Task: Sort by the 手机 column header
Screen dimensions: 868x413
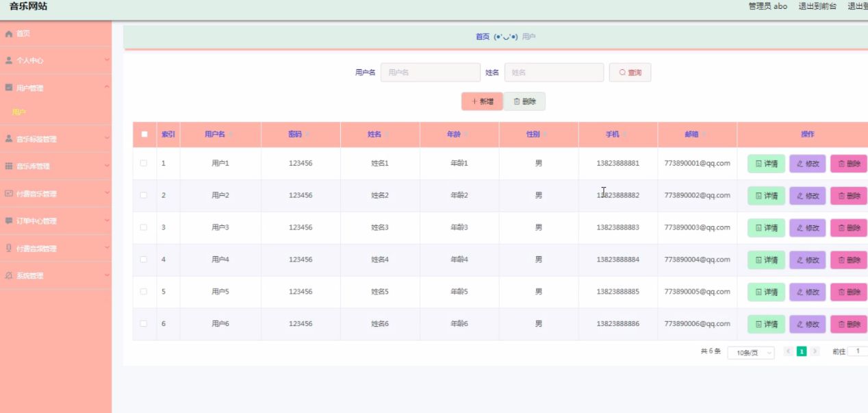Action: click(x=617, y=134)
